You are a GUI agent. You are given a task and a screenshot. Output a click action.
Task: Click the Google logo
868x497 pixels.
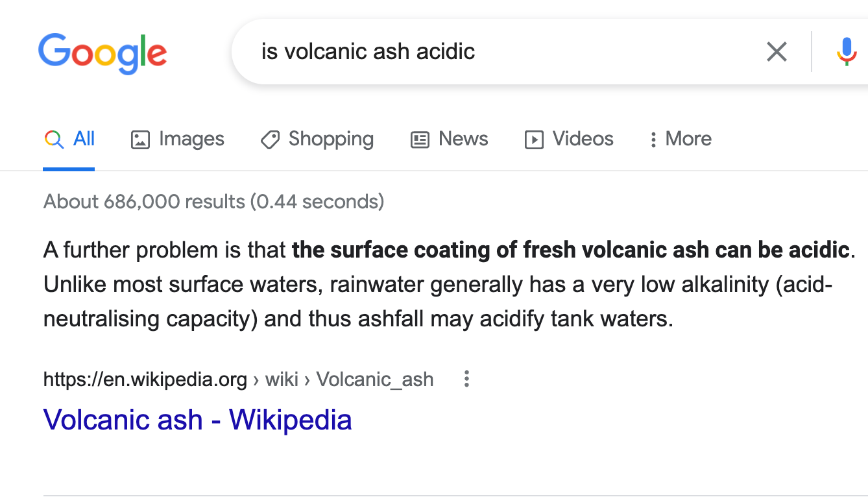[x=102, y=53]
